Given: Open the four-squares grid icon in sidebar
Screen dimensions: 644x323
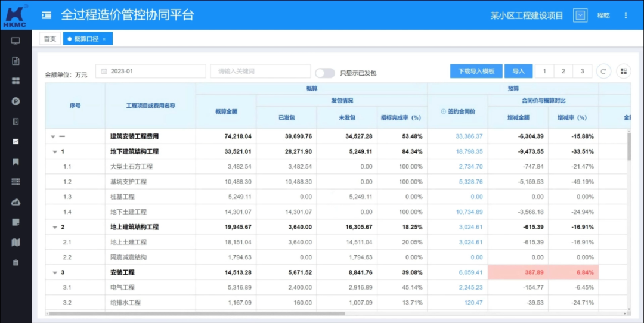Looking at the screenshot, I should pyautogui.click(x=16, y=81).
